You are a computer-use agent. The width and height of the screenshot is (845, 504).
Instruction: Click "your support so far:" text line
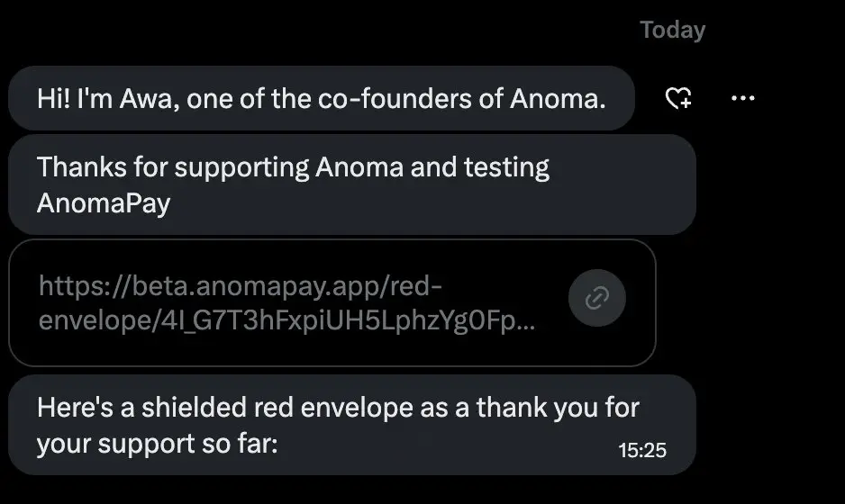[x=157, y=445]
